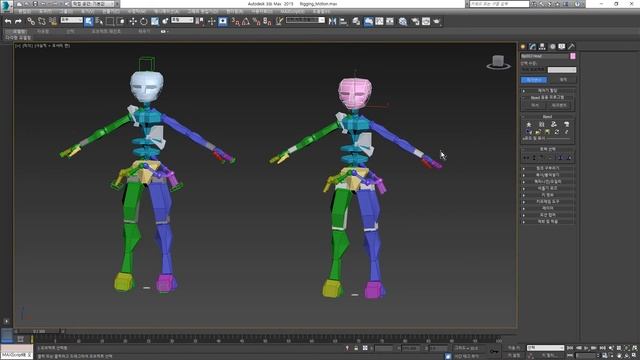640x360 pixels.
Task: Click the blue highlighted button under object name
Action: click(534, 80)
